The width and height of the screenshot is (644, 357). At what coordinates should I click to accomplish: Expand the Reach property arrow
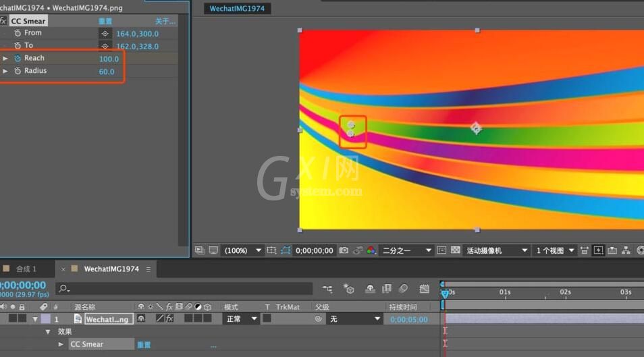(x=5, y=58)
